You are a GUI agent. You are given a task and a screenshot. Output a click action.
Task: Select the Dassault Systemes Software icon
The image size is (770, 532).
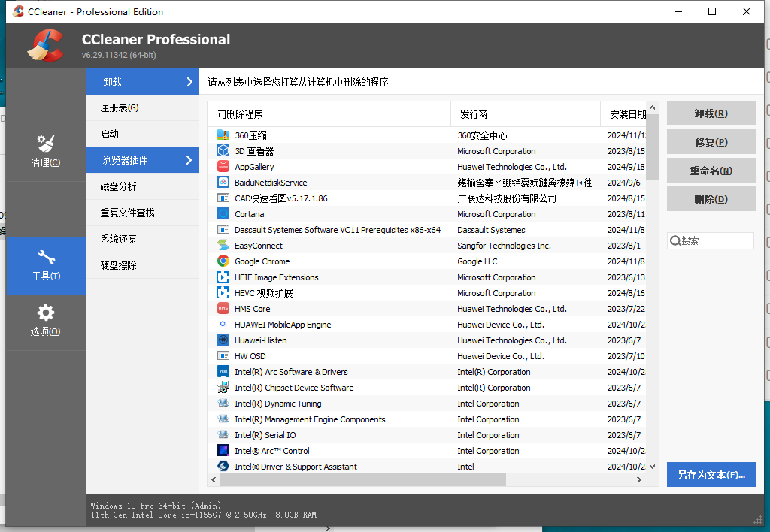[x=223, y=230]
